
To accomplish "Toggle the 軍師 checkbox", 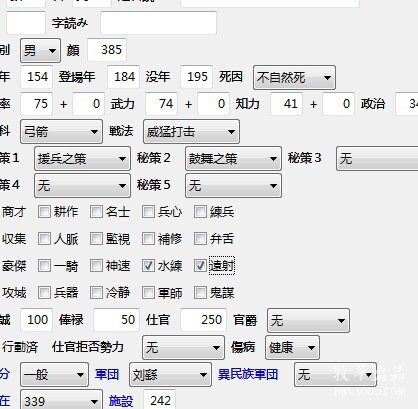I will click(148, 293).
